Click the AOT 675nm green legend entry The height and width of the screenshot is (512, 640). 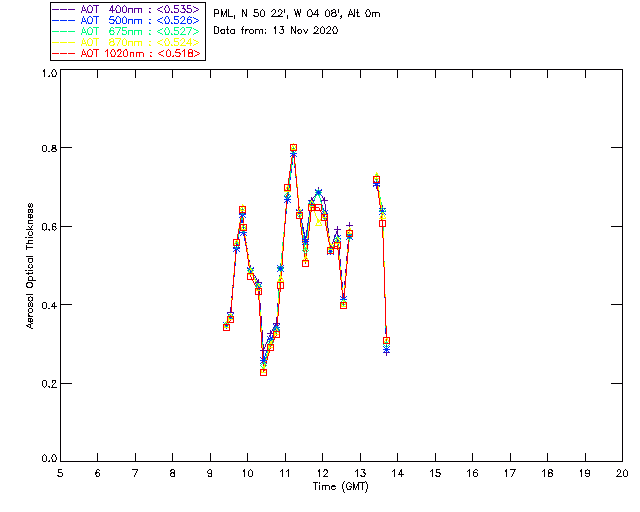pos(126,31)
